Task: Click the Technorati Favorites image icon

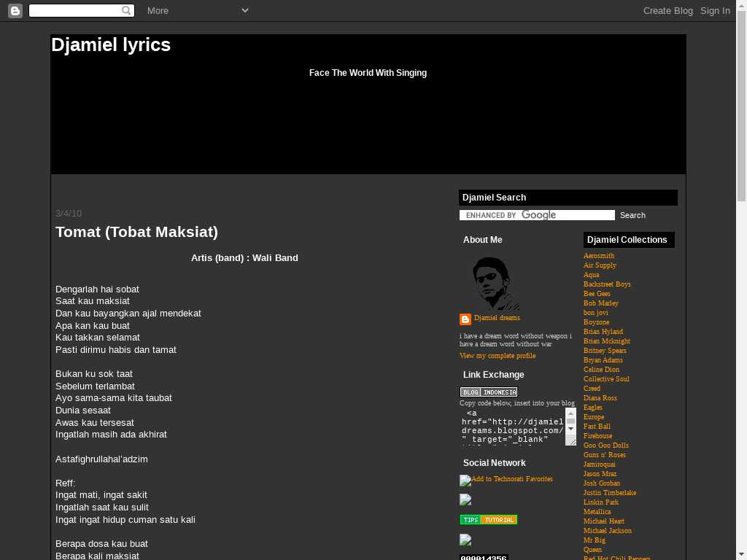Action: pos(465,481)
